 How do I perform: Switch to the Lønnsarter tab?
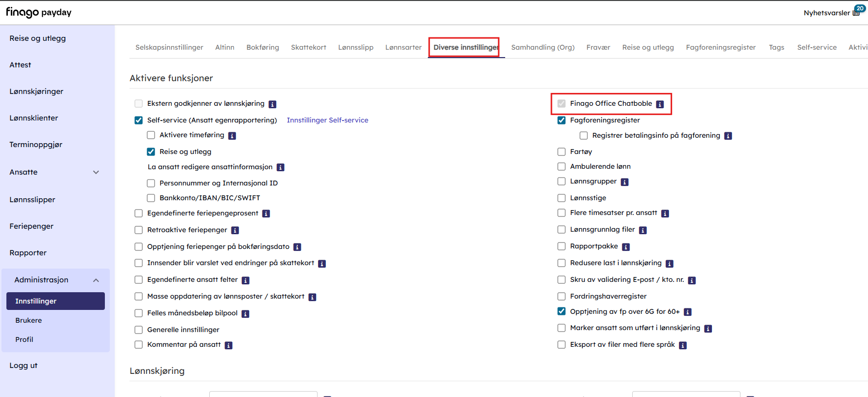pos(403,47)
